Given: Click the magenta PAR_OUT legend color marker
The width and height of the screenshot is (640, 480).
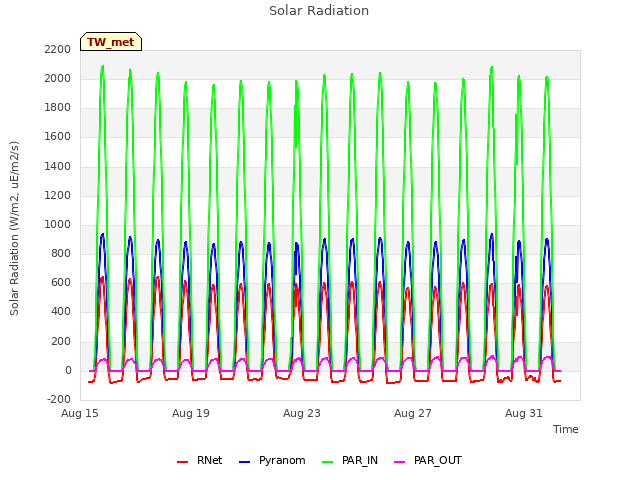Looking at the screenshot, I should click(x=400, y=462).
